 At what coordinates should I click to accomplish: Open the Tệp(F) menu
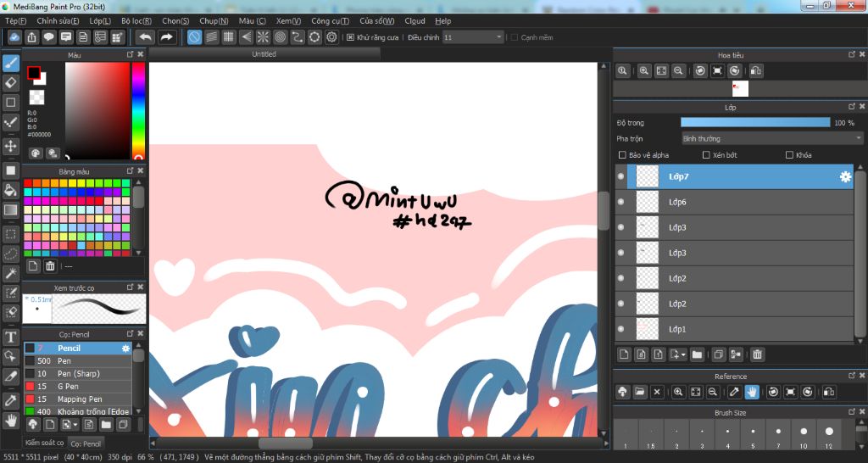(15, 21)
